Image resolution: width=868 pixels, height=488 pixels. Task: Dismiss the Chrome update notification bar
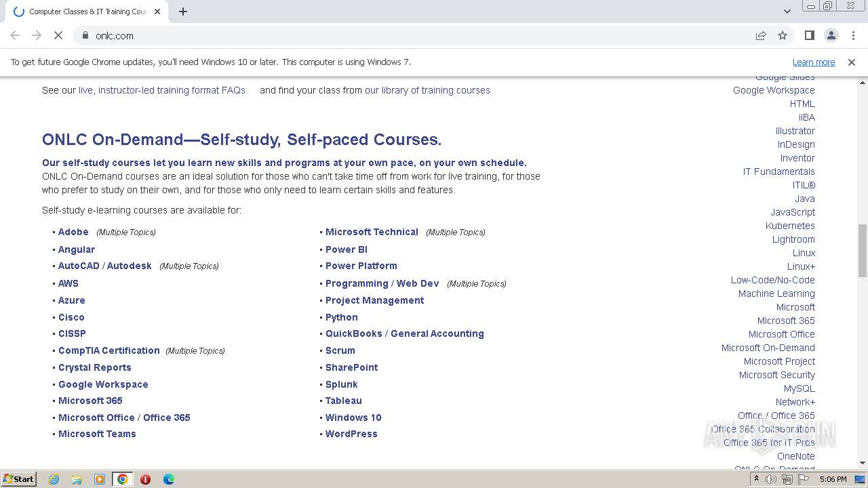pyautogui.click(x=851, y=62)
